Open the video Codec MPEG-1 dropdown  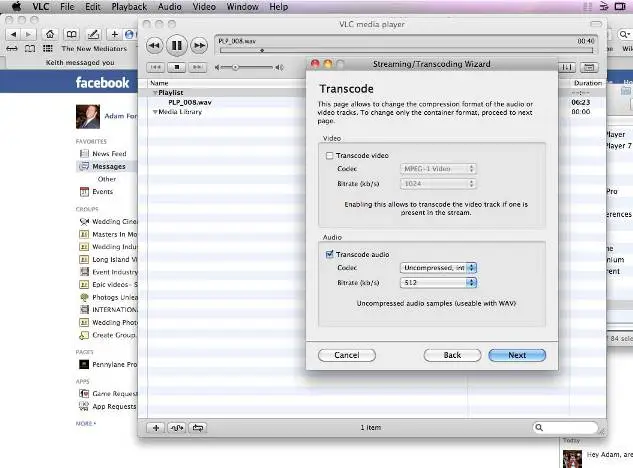coord(438,169)
